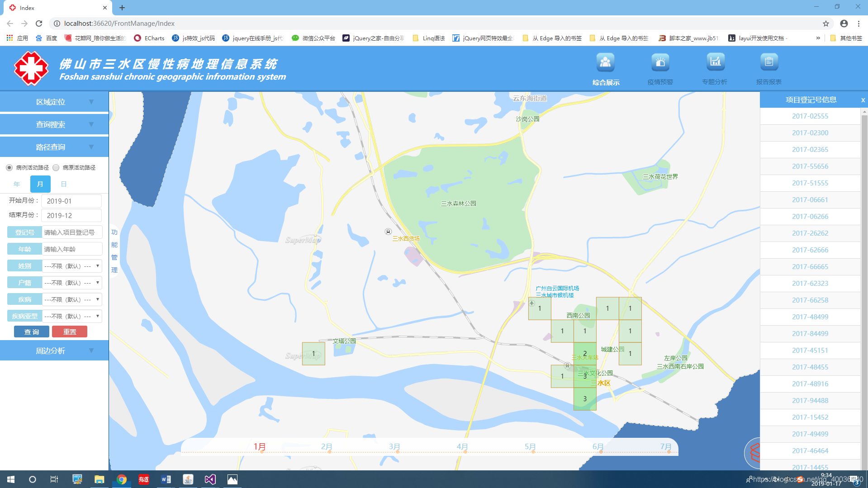
Task: Open the 户籍 dropdown
Action: [x=72, y=283]
